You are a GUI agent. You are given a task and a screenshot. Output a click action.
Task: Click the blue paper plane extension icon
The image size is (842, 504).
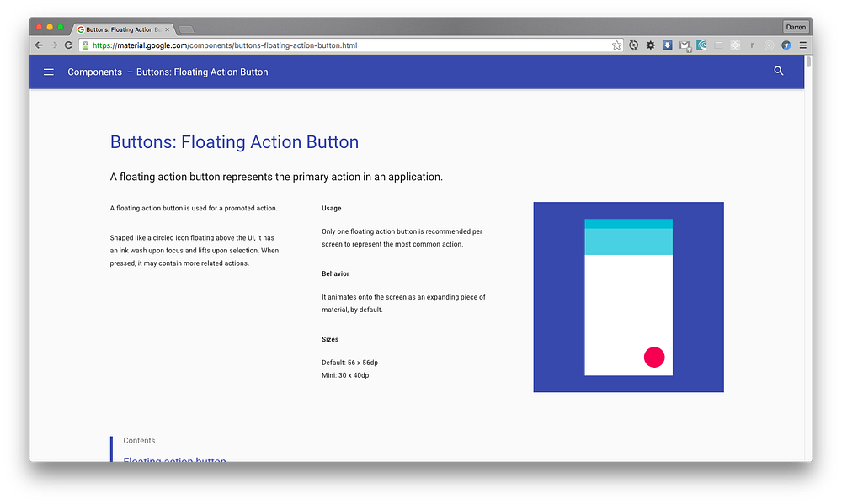(x=786, y=45)
